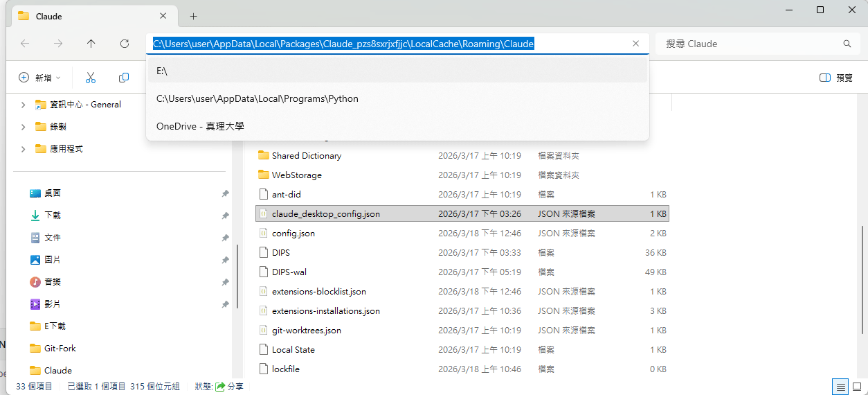Close the Claude tab
The width and height of the screenshot is (868, 395).
[x=163, y=15]
